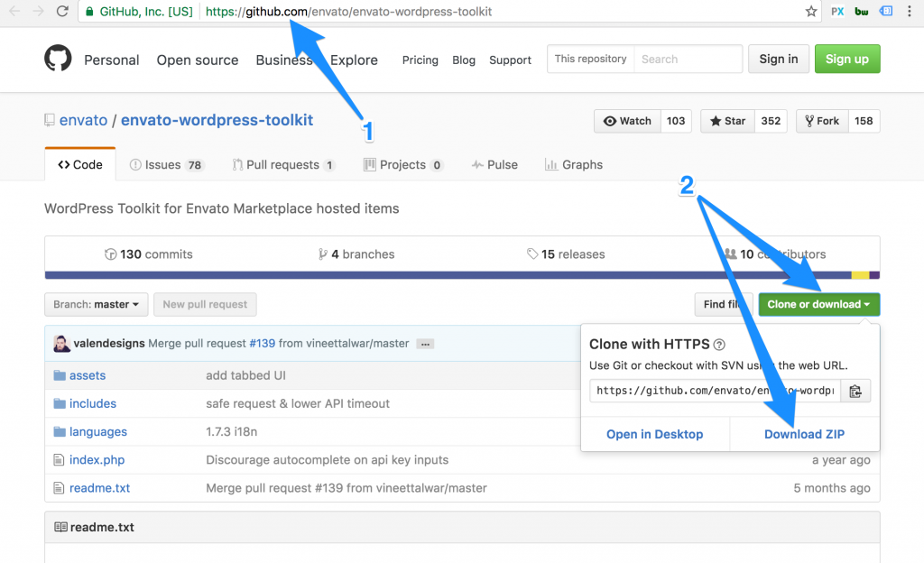Click the repository Search field
Screen dimensions: 924x563
(688, 59)
